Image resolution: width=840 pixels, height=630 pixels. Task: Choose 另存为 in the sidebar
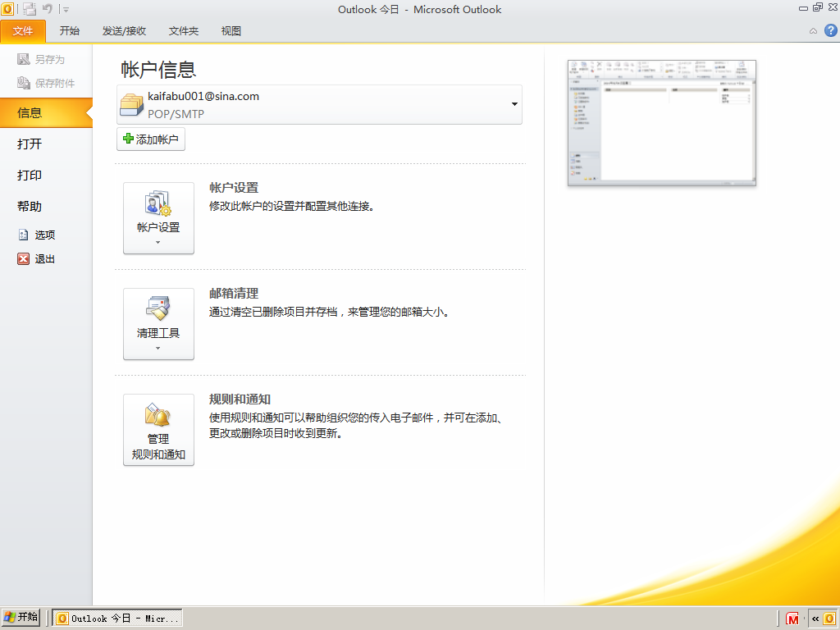point(47,59)
